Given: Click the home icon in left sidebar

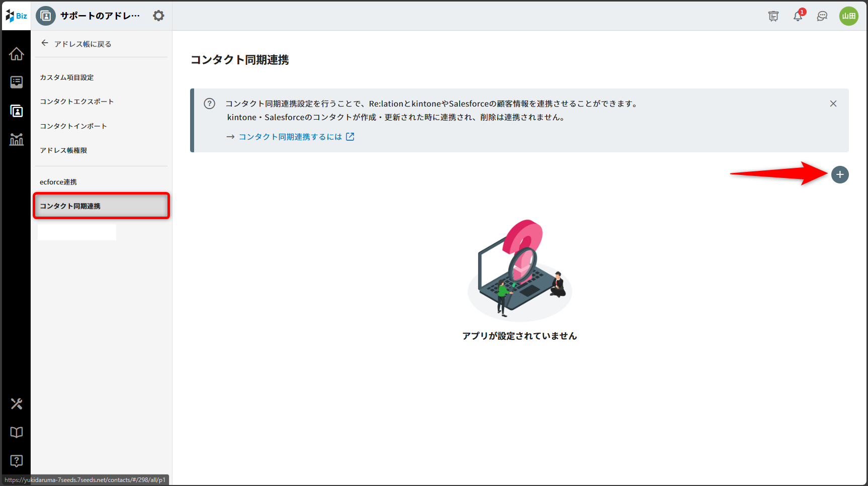Looking at the screenshot, I should [x=16, y=54].
